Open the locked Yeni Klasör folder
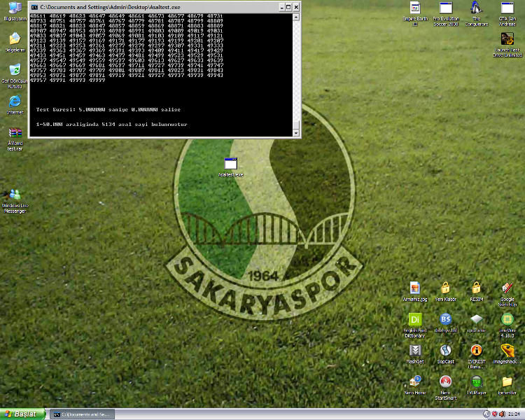The image size is (525, 420). [x=446, y=292]
